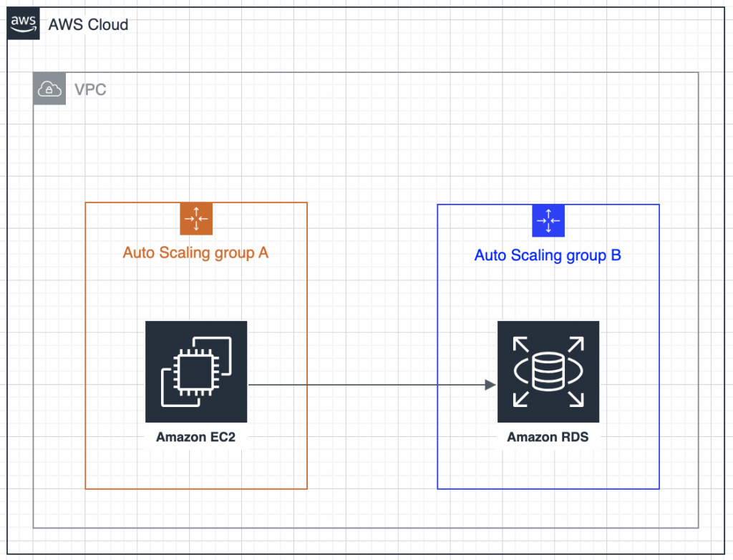Select the VPC cloud lock icon
Screen dimensions: 733x560
[x=49, y=89]
